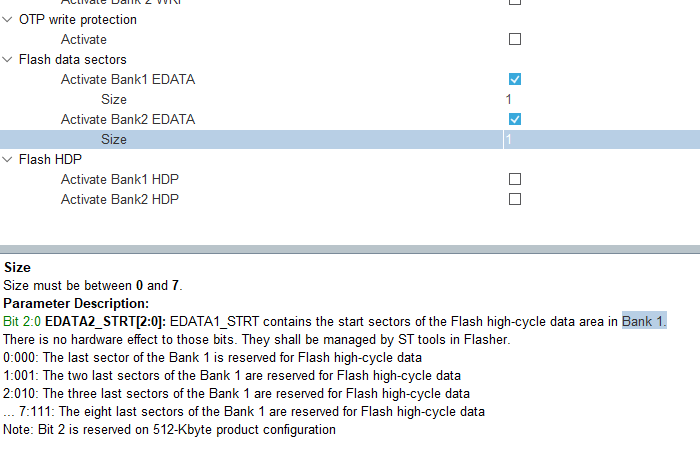Select the Activate Bank2 HDP label
The width and height of the screenshot is (700, 467).
(x=120, y=200)
